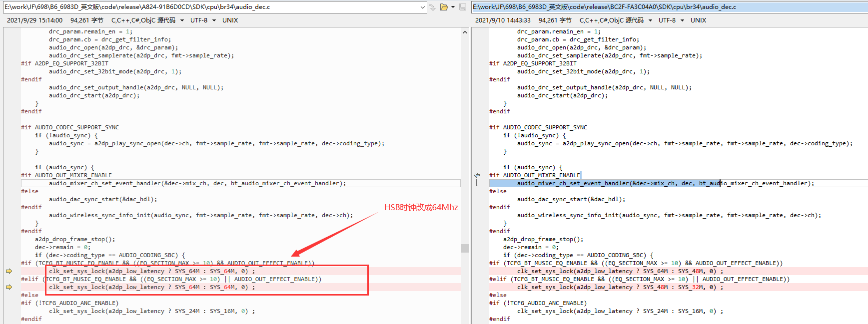Click UNIX line ending label in right pane

pyautogui.click(x=699, y=20)
